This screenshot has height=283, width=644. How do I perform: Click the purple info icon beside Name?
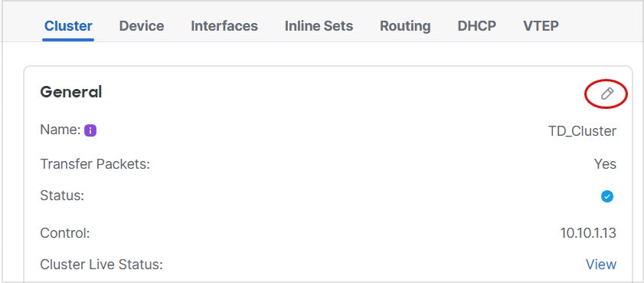click(90, 131)
